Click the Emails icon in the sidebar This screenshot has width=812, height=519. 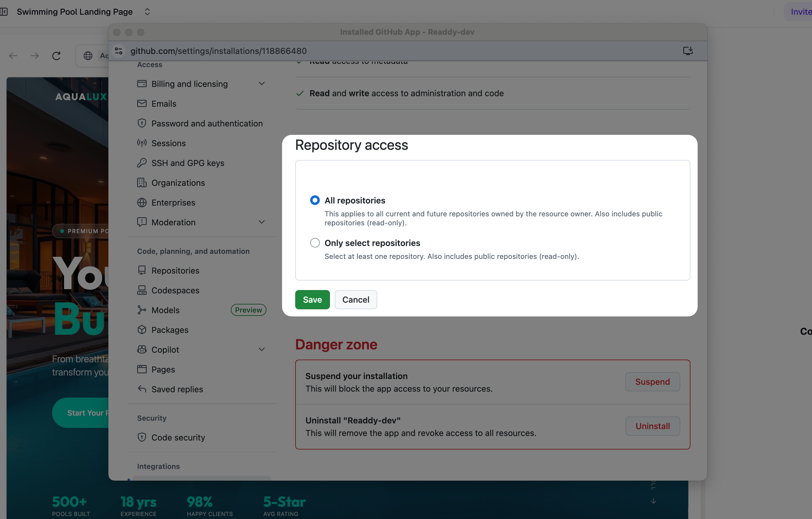(142, 104)
